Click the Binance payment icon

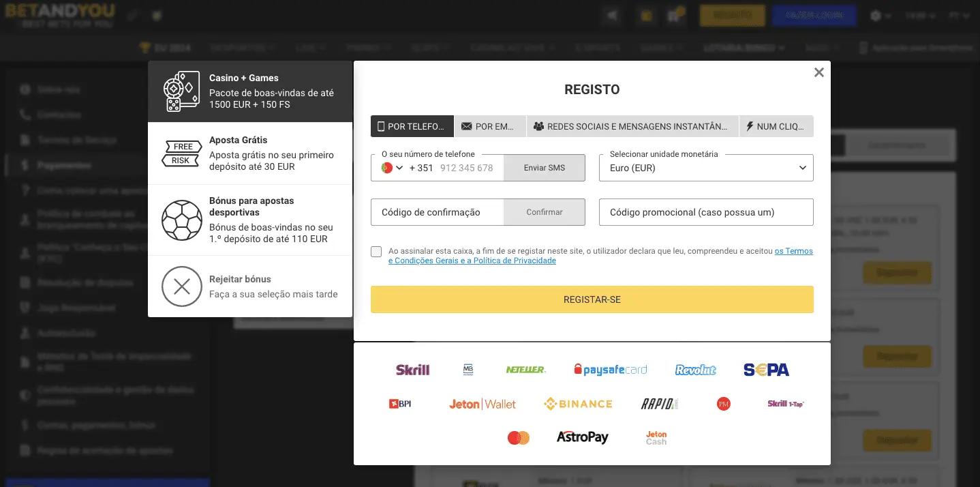(577, 403)
